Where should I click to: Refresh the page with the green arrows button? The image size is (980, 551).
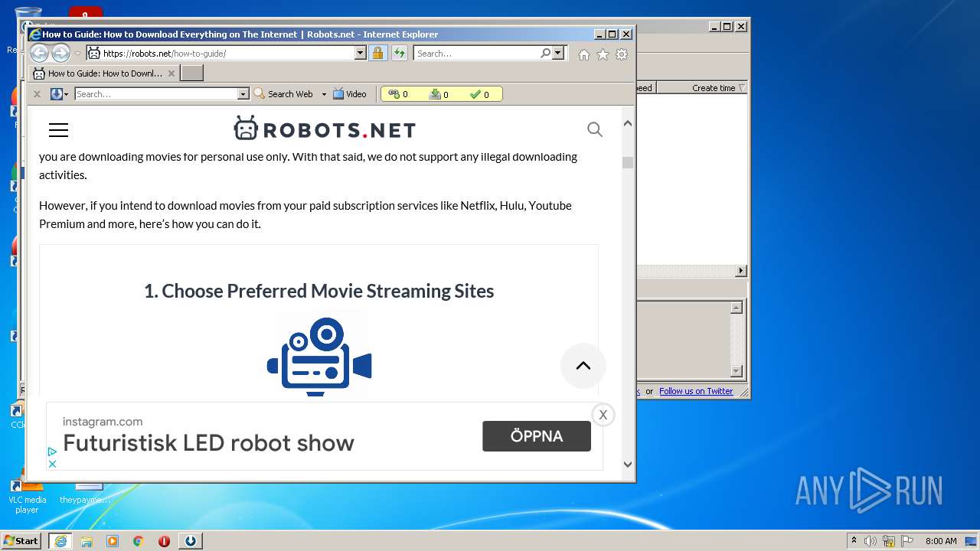coord(400,53)
